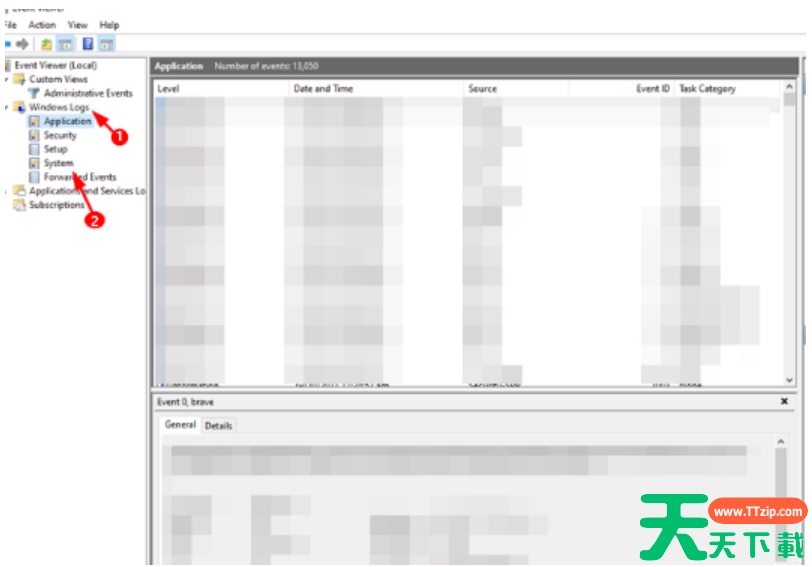Open the Forwarded Events log

(x=80, y=177)
